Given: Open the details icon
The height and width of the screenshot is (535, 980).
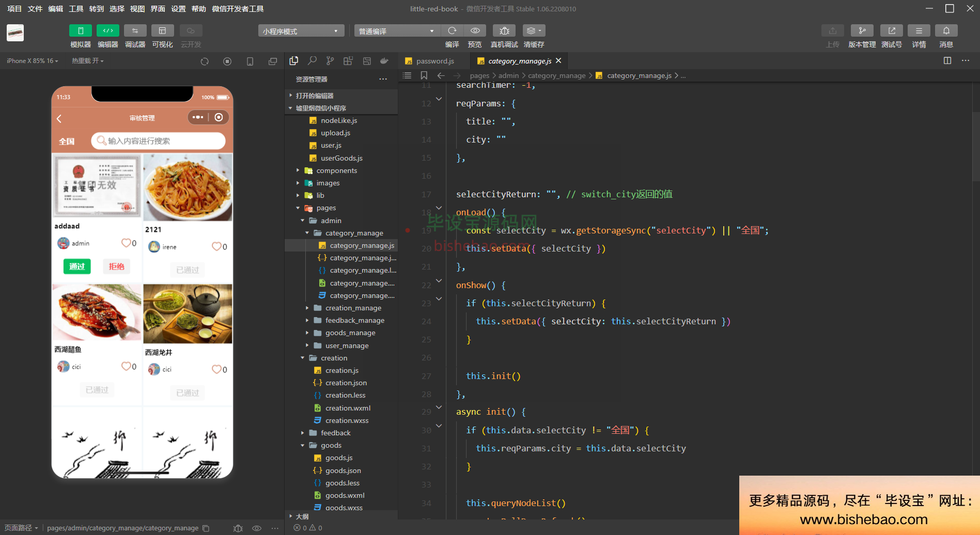Looking at the screenshot, I should click(919, 31).
